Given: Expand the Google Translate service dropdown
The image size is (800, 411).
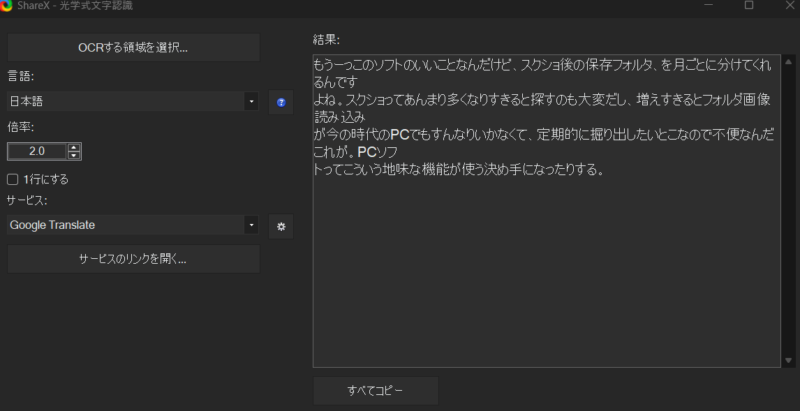Looking at the screenshot, I should (x=133, y=226).
